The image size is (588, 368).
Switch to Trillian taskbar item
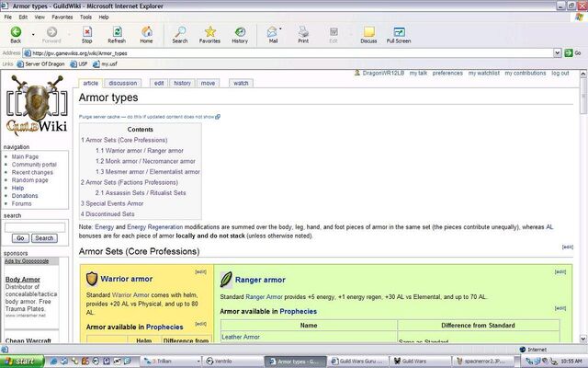click(x=172, y=362)
